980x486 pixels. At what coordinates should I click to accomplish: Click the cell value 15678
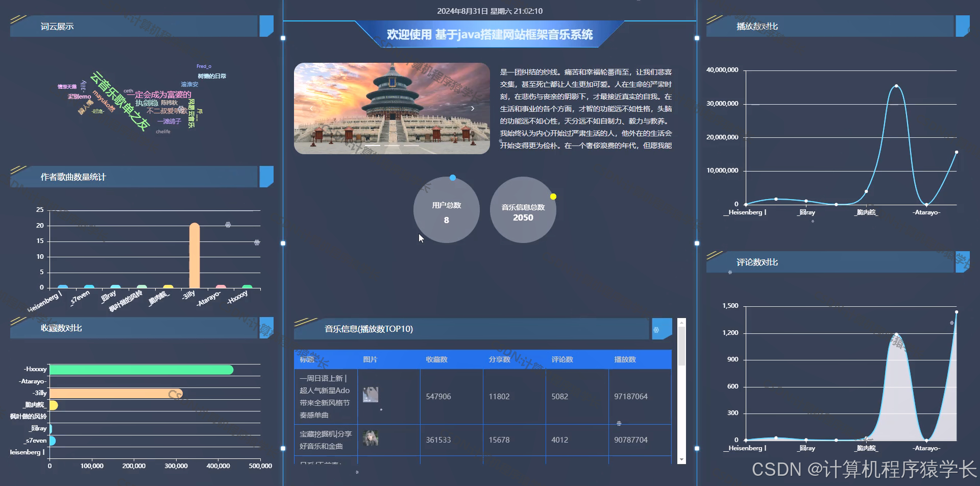499,440
